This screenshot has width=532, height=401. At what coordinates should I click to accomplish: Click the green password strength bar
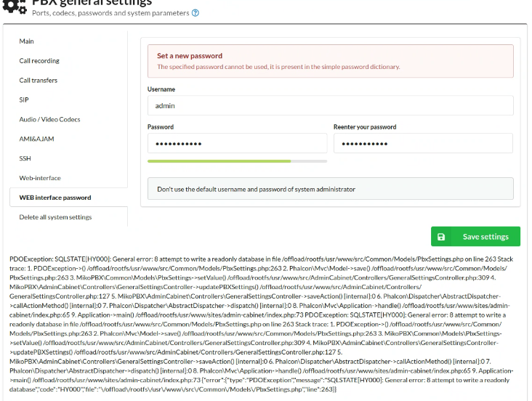click(219, 161)
